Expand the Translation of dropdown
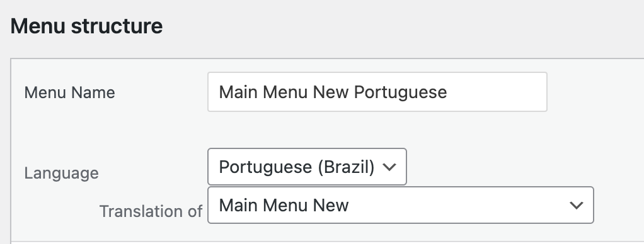This screenshot has height=244, width=644. point(400,205)
